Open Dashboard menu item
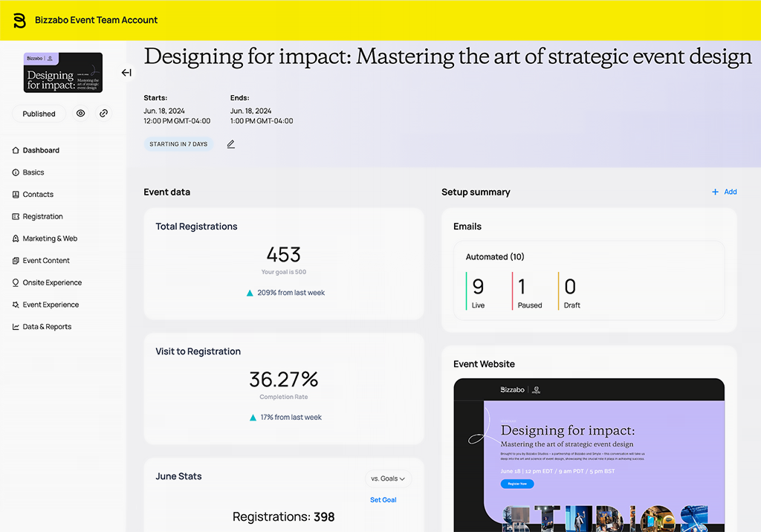The width and height of the screenshot is (761, 532). (41, 151)
